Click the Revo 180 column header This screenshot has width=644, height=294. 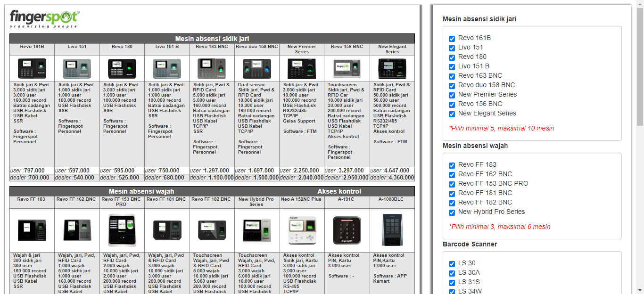122,47
